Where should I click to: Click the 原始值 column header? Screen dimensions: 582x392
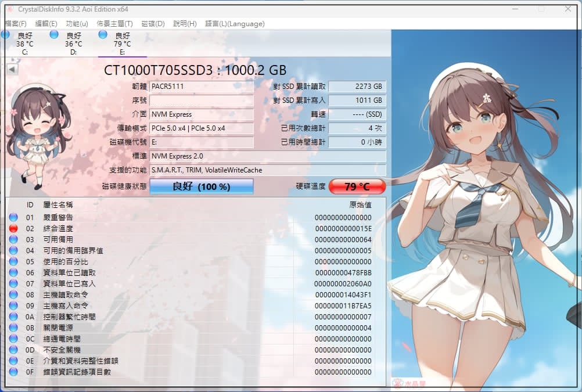click(360, 204)
